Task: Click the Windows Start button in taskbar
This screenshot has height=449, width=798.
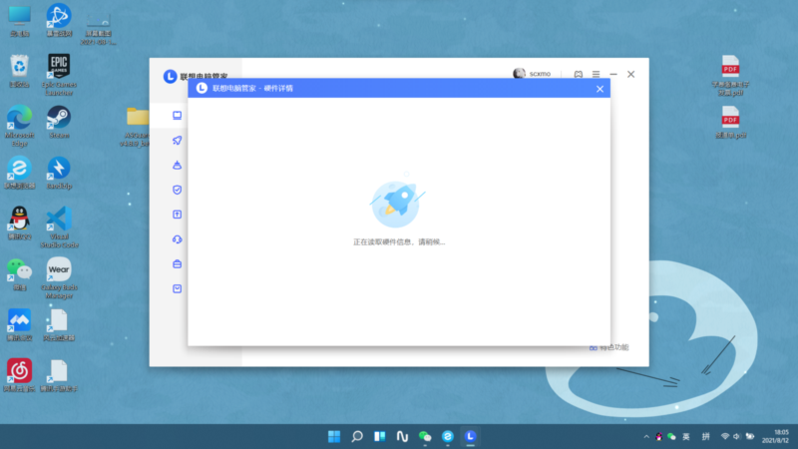Action: [334, 437]
